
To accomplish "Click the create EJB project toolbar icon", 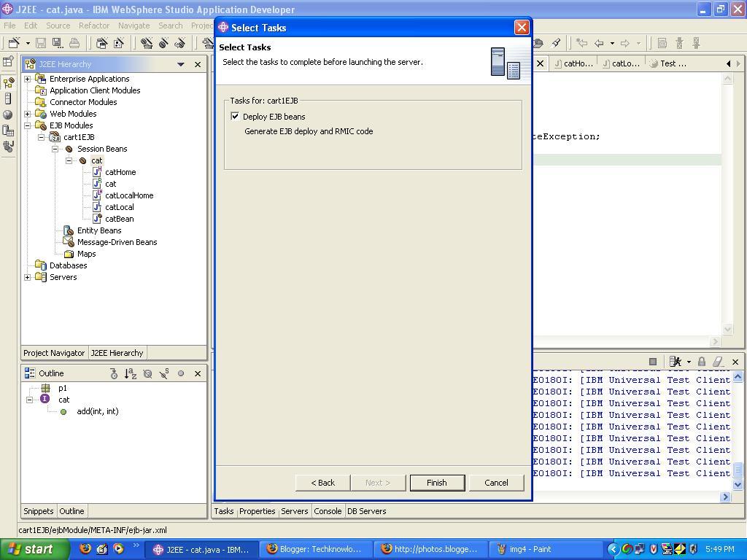I will (x=147, y=43).
